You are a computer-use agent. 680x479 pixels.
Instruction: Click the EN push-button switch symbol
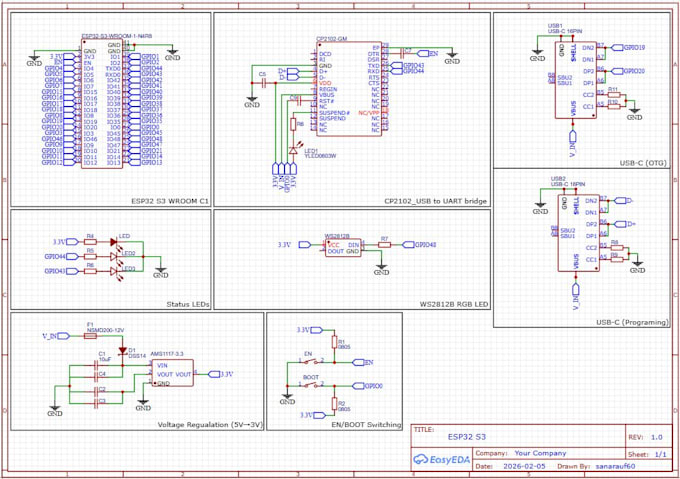pos(311,362)
